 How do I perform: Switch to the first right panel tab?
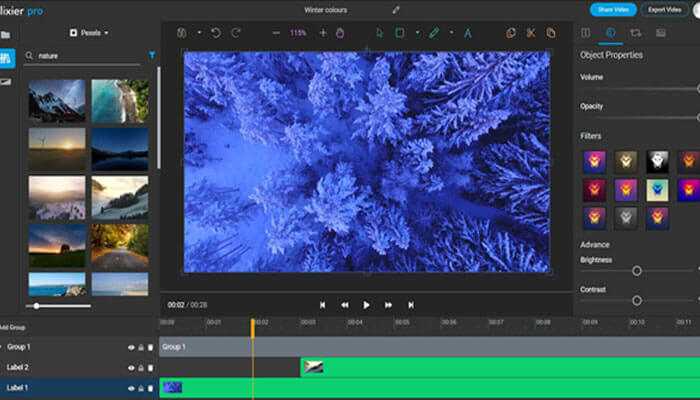point(585,33)
